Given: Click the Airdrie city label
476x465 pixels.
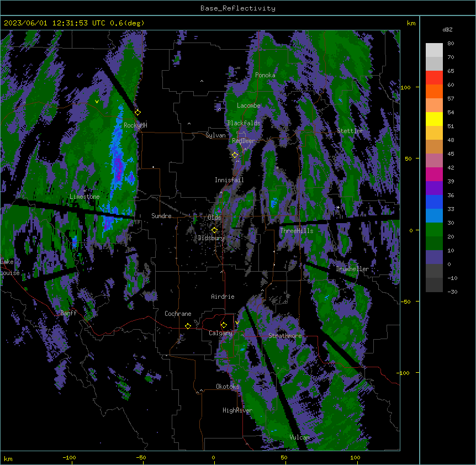Looking at the screenshot, I should tap(223, 297).
